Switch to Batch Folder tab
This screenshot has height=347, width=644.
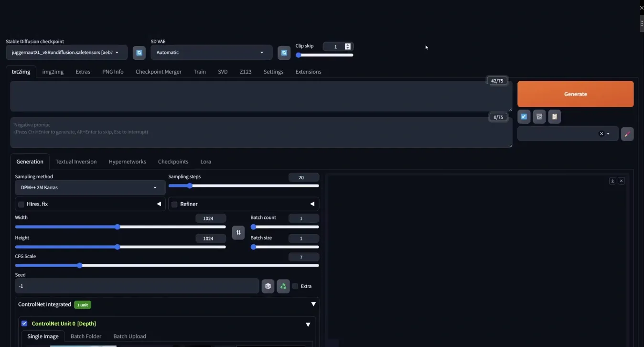[86, 336]
